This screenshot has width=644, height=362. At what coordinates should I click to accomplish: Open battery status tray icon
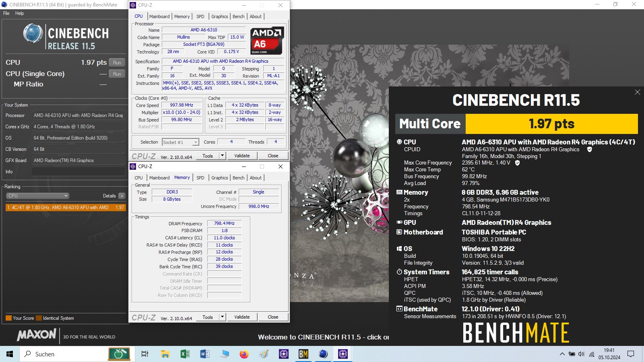pyautogui.click(x=572, y=354)
